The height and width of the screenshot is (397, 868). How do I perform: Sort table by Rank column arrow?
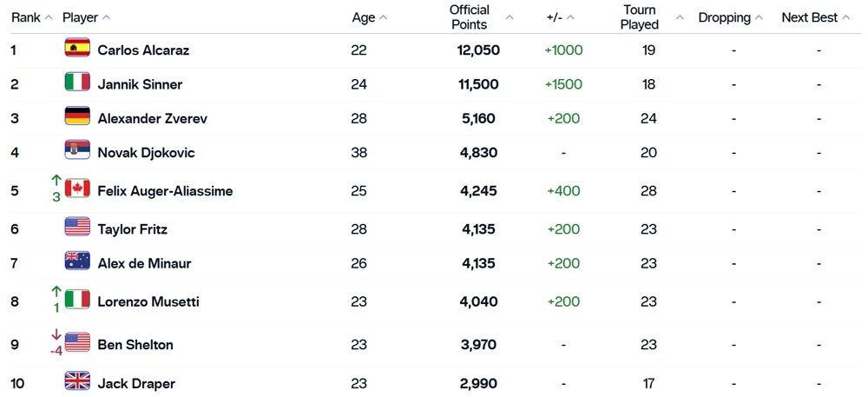tap(49, 17)
